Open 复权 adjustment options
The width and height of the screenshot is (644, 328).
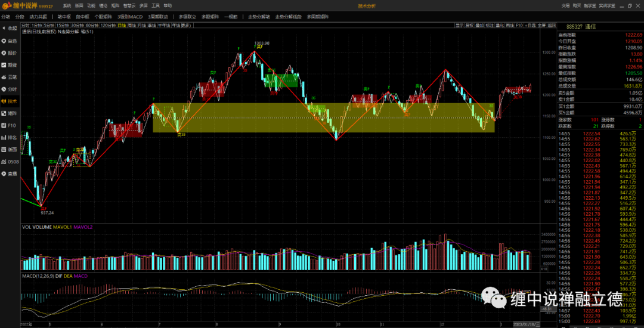point(469,26)
